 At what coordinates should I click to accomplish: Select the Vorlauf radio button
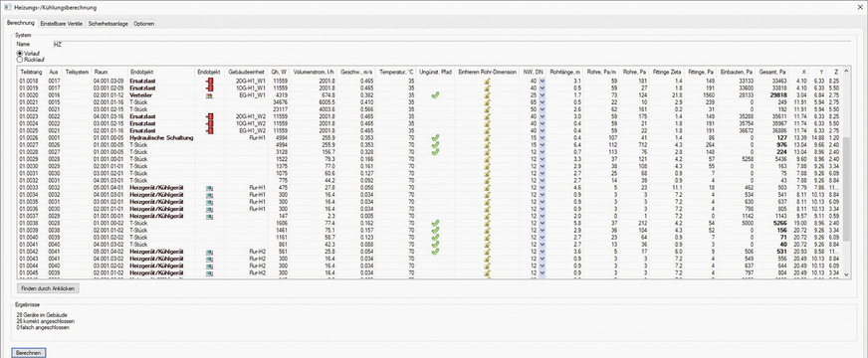pyautogui.click(x=20, y=53)
